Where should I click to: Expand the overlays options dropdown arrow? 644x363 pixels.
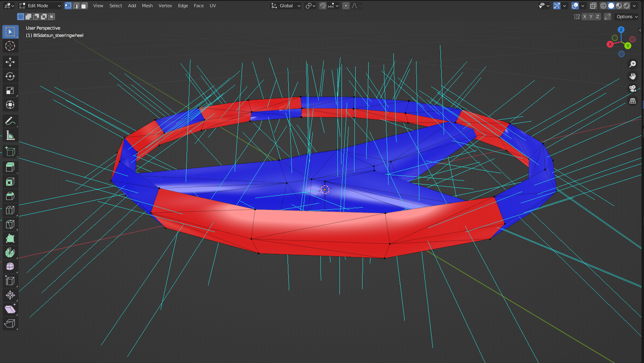583,6
